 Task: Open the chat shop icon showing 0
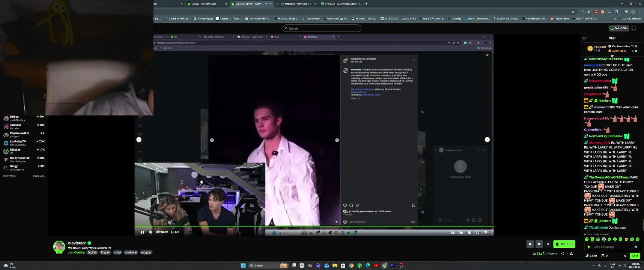click(x=605, y=256)
